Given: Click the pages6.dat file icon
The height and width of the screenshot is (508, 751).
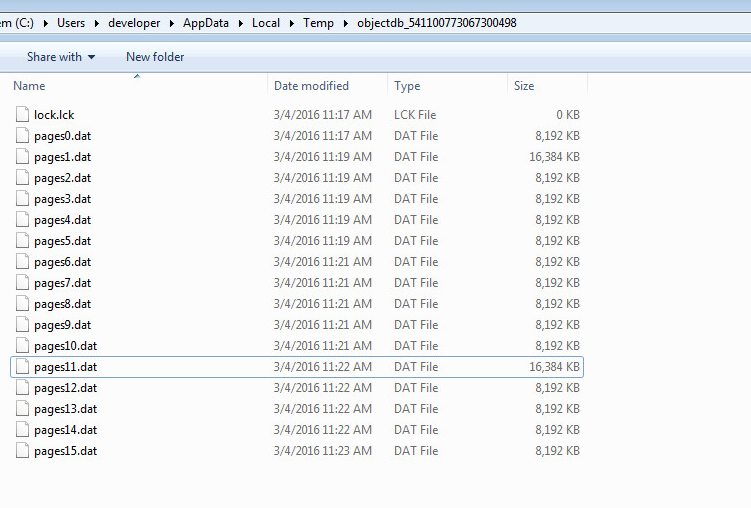Looking at the screenshot, I should coord(22,261).
